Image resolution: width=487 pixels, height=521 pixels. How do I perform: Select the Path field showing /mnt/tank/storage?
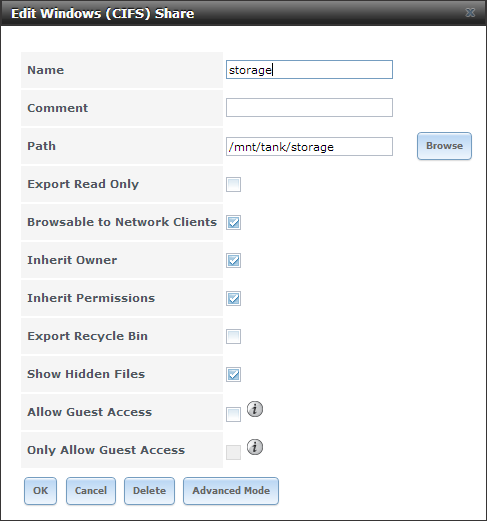[x=309, y=146]
